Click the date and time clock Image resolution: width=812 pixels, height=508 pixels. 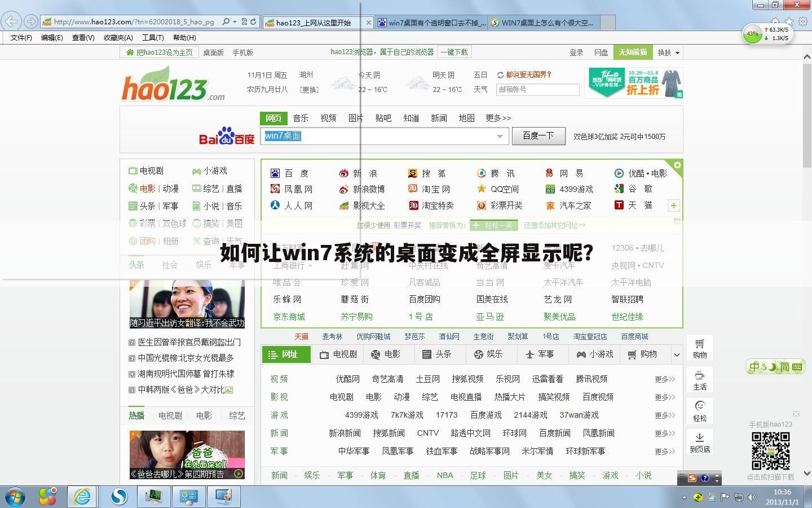782,497
